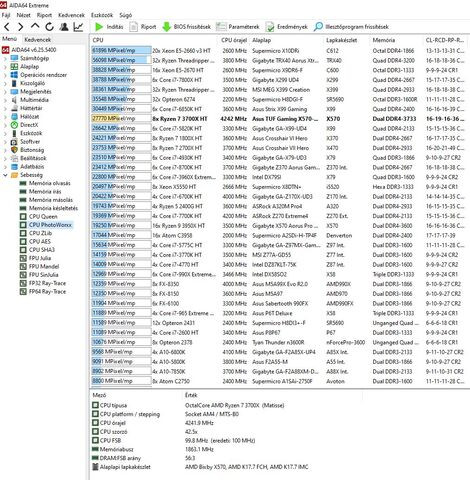470x480 pixels.
Task: Select the 8800 MPixel/mp result bar
Action: (121, 381)
